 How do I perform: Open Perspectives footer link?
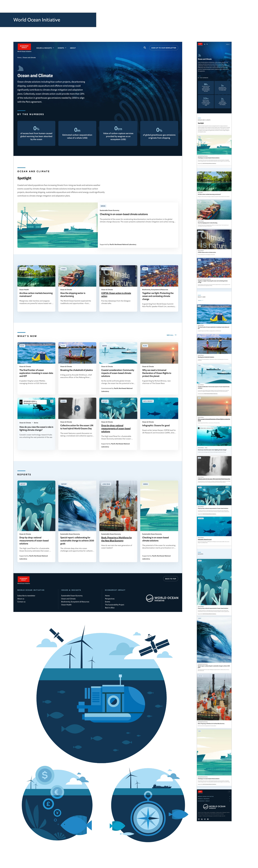pyautogui.click(x=110, y=599)
